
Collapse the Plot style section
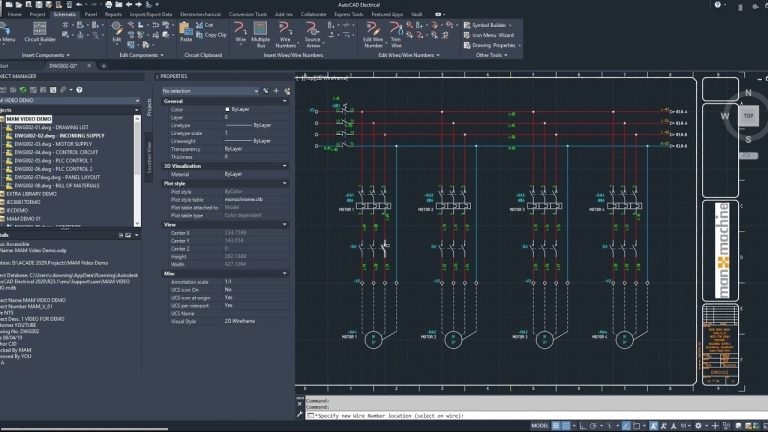[x=285, y=183]
